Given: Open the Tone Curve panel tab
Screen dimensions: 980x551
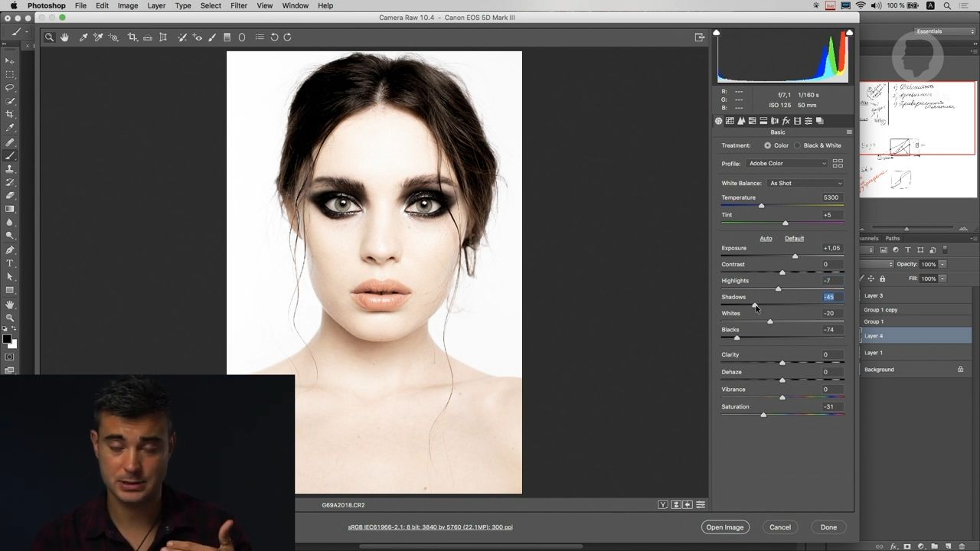Looking at the screenshot, I should (730, 120).
